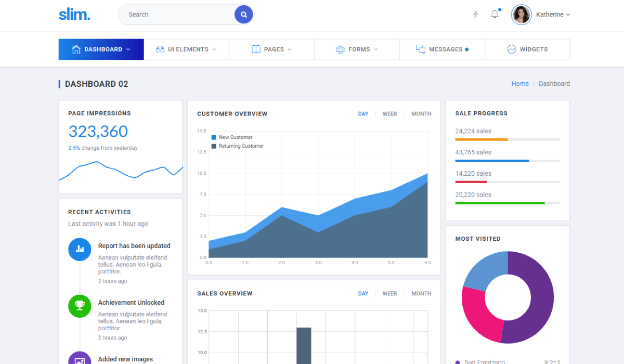Image resolution: width=624 pixels, height=364 pixels.
Task: Click the '20,220 sales' label
Action: [473, 195]
